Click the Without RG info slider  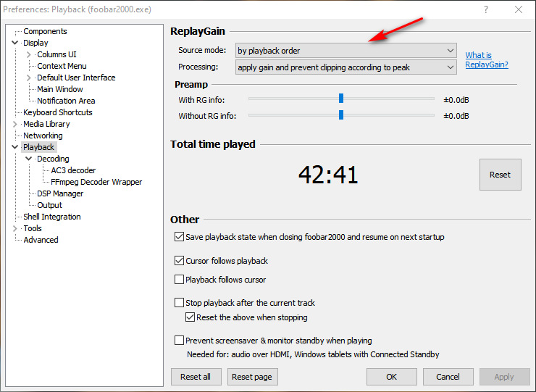point(340,115)
